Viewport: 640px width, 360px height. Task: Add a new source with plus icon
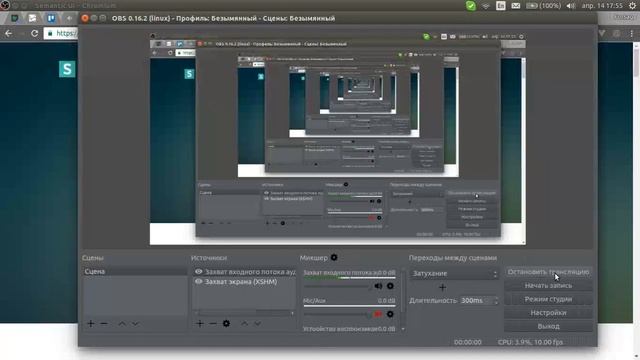point(200,324)
